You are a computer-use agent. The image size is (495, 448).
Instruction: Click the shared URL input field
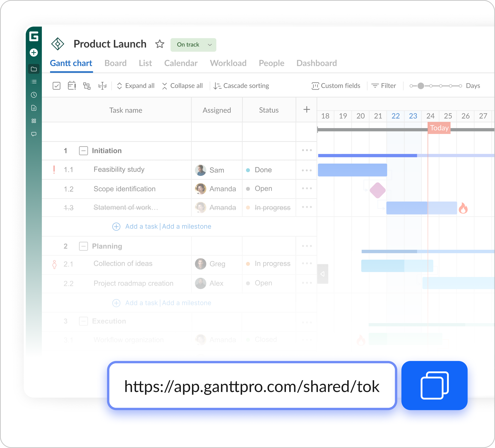click(252, 386)
